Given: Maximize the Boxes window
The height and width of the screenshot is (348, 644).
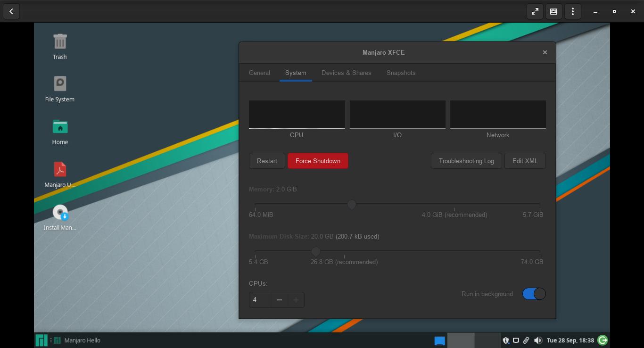Looking at the screenshot, I should pyautogui.click(x=614, y=11).
